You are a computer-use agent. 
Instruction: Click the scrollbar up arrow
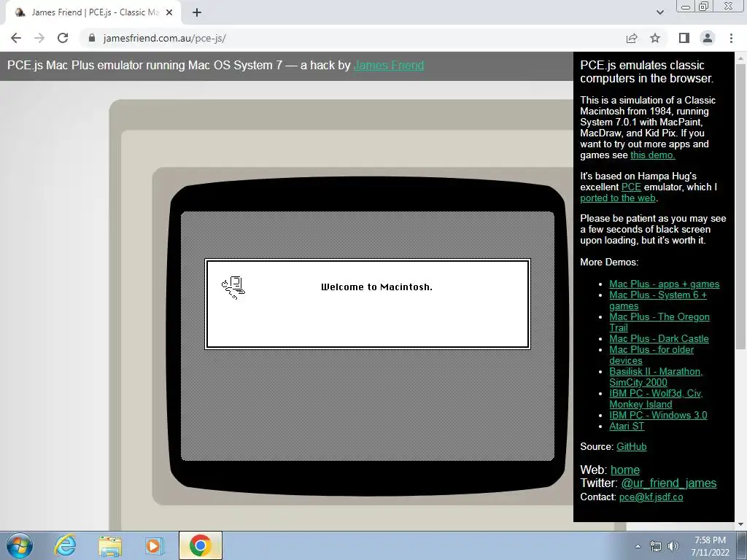(x=741, y=58)
